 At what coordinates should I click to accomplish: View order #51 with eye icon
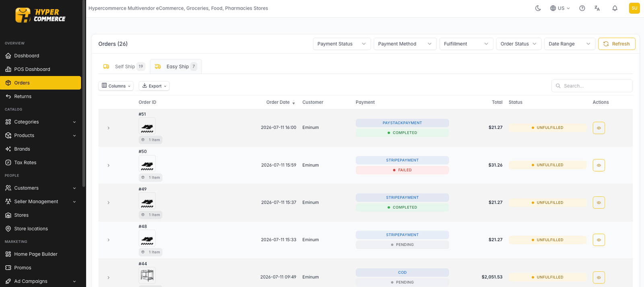[x=599, y=128]
